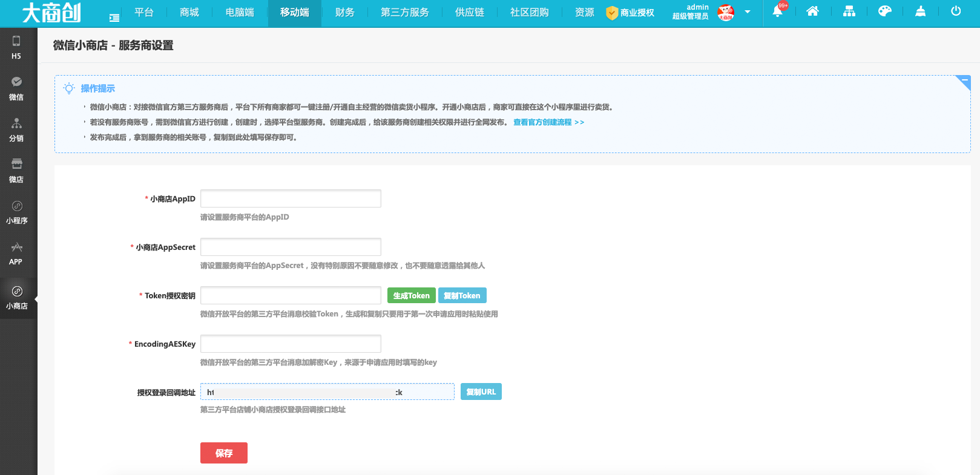Open the 供应链 top menu
Viewport: 980px width, 475px height.
(x=470, y=12)
